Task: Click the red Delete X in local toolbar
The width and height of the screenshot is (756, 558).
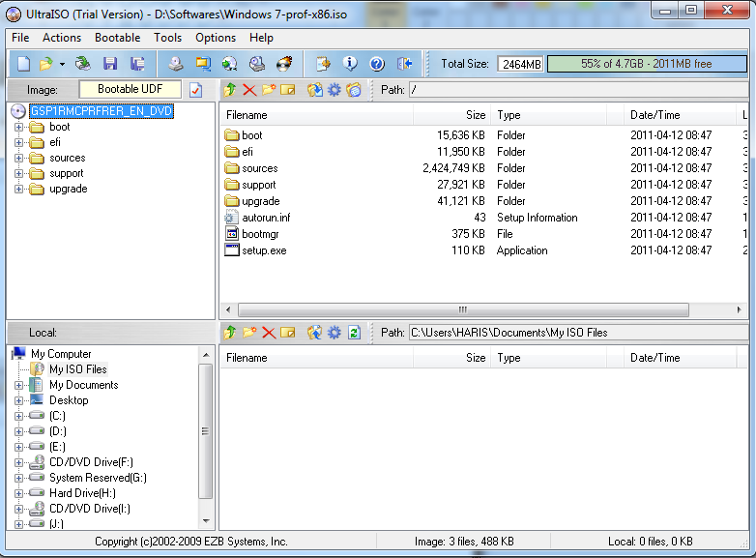Action: pyautogui.click(x=269, y=333)
